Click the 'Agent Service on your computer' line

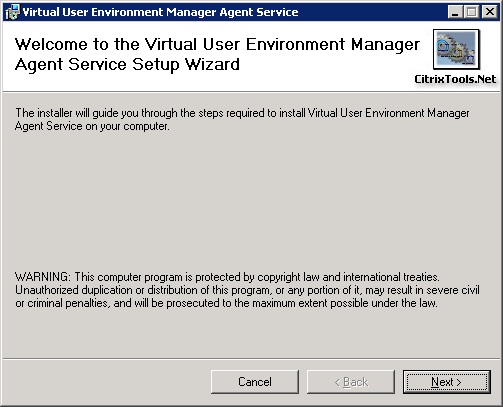pos(92,126)
